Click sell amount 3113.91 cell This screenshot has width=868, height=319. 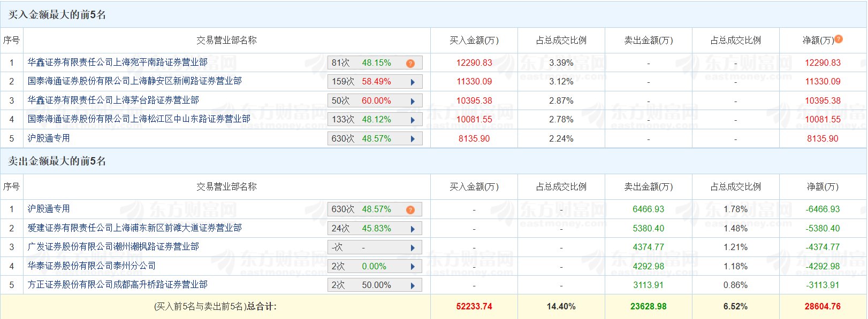click(x=649, y=285)
